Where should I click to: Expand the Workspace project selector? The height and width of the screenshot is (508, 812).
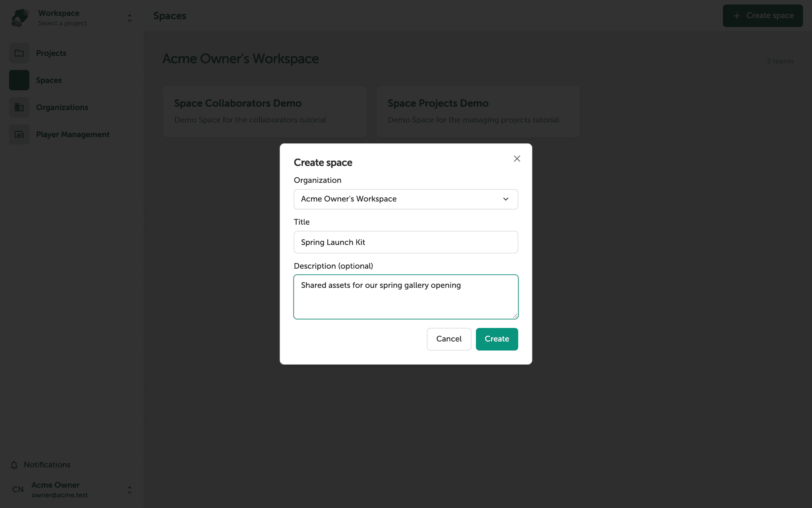click(x=129, y=18)
